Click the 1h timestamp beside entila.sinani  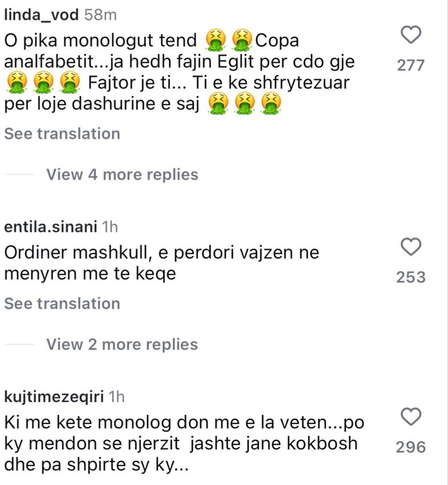point(108,227)
